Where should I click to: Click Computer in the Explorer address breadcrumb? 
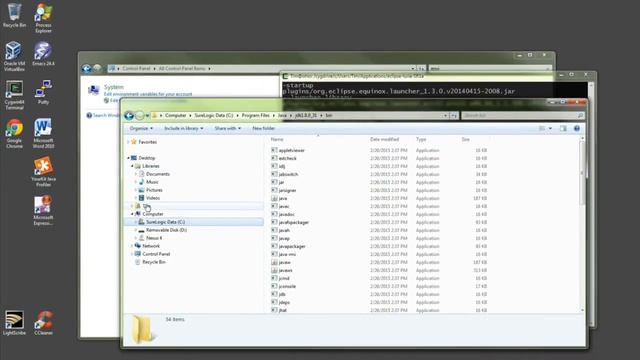[x=176, y=116]
